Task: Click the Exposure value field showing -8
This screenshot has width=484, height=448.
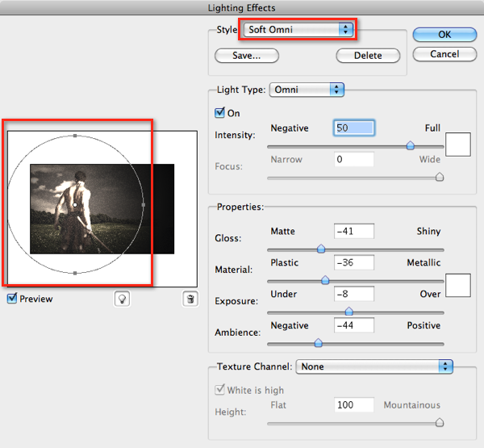Action: pos(354,294)
